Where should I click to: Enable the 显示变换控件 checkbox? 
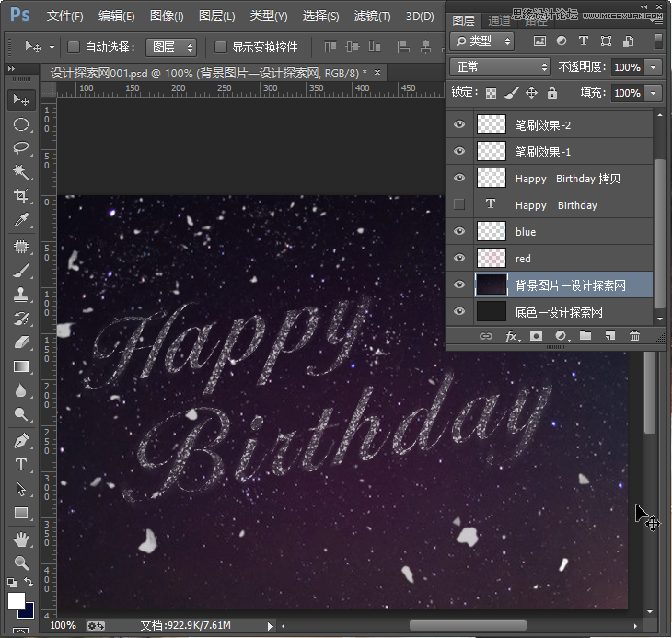(x=220, y=47)
